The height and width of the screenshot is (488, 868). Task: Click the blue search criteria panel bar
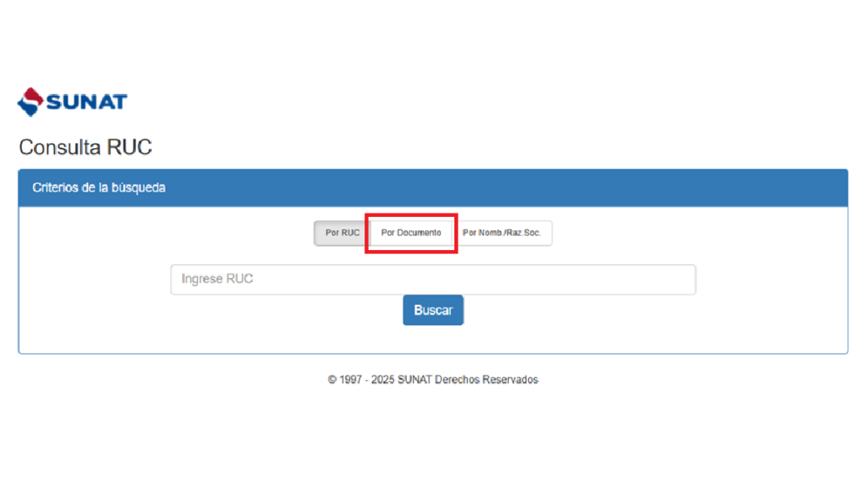coord(509,187)
